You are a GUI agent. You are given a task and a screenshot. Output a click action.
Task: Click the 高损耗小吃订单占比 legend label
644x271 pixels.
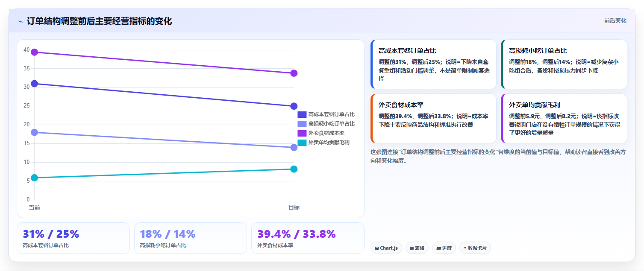pos(332,124)
